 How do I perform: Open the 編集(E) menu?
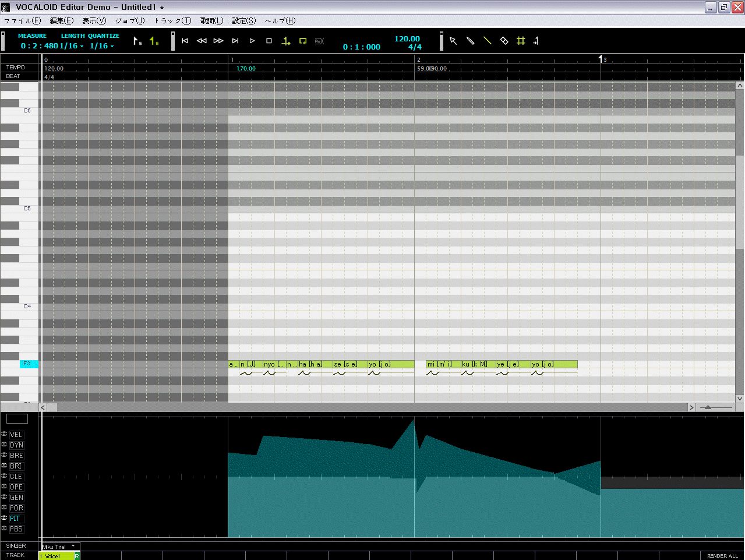click(x=62, y=20)
